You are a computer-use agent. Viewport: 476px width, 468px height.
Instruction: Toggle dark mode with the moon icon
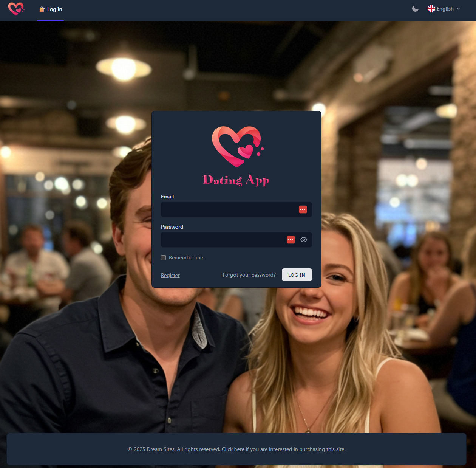415,9
